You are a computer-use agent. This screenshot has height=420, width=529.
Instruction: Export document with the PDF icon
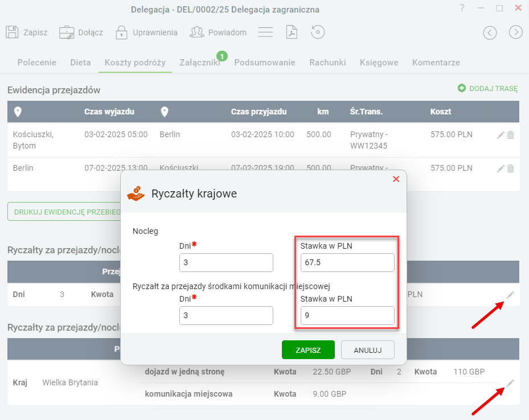(292, 32)
